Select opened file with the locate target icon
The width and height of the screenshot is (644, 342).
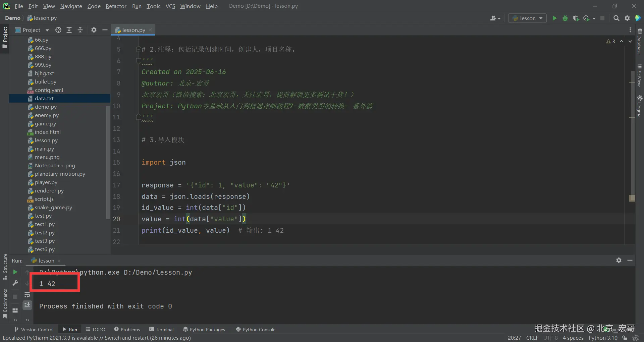tap(58, 30)
